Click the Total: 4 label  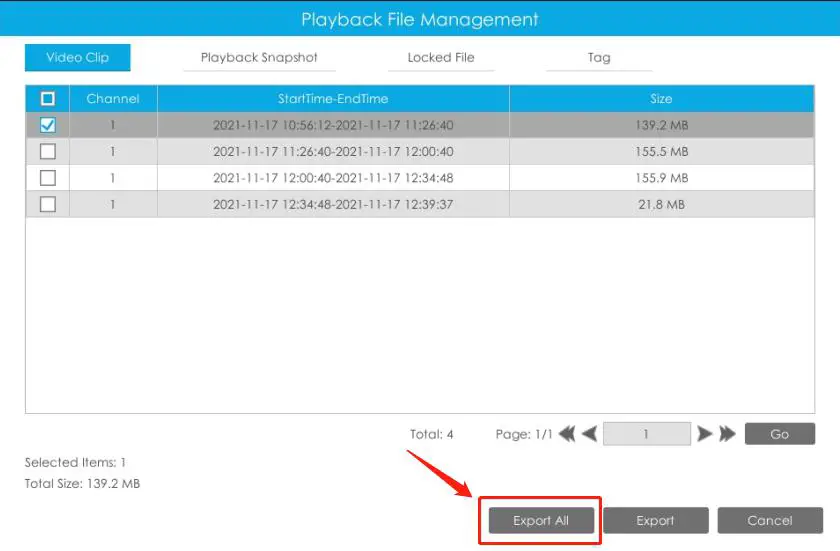tap(432, 434)
